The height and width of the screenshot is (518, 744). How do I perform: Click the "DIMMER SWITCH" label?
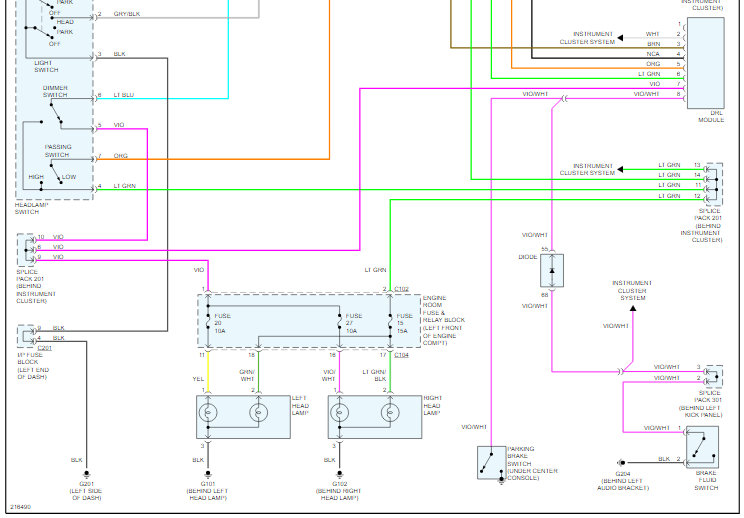55,91
